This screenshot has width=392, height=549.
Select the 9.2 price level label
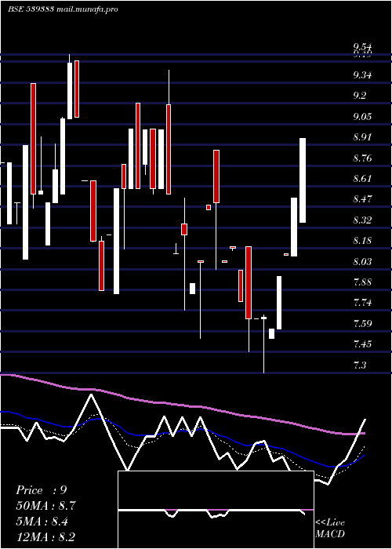tap(359, 95)
